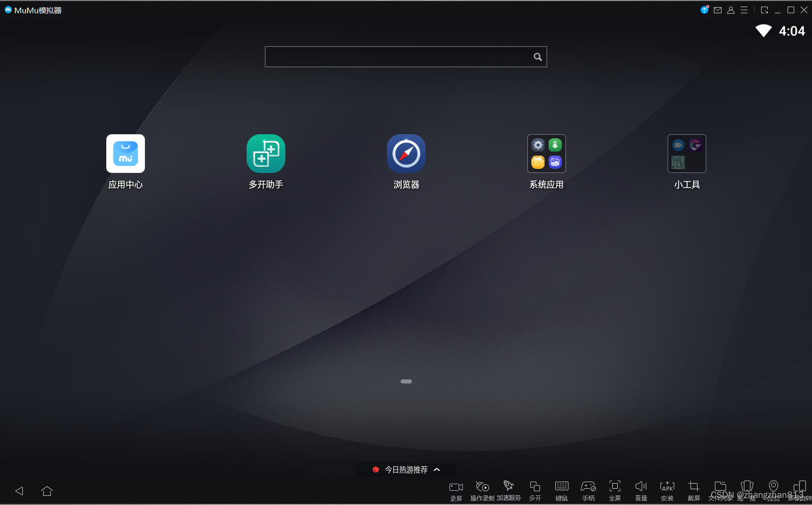The image size is (812, 505).
Task: Tap the Android home button
Action: (x=47, y=491)
